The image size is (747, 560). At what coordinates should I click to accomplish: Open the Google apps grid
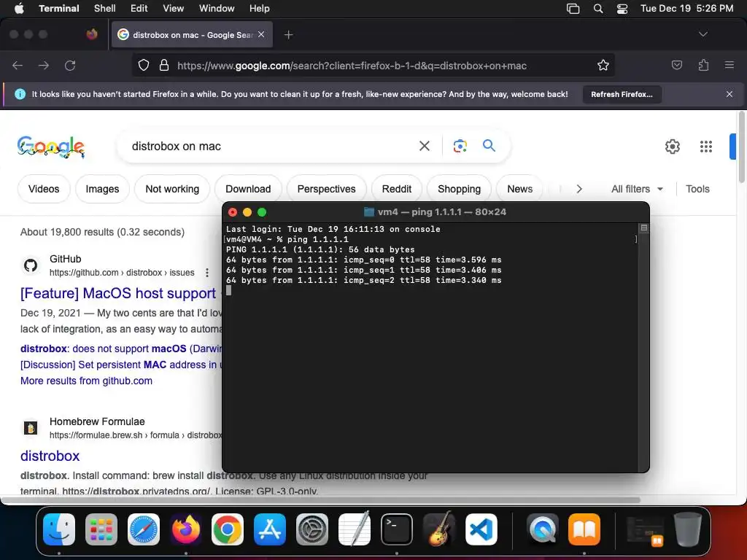tap(706, 146)
